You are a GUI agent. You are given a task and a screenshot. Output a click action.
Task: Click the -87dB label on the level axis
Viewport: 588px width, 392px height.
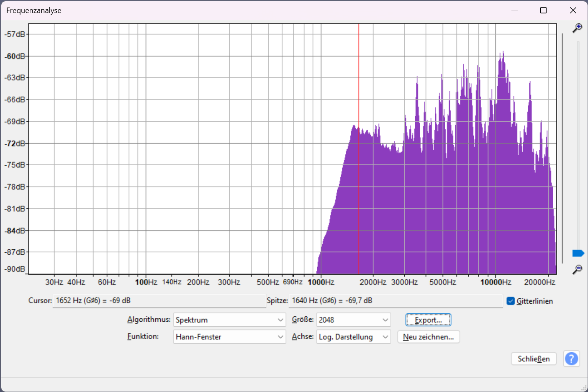point(15,252)
